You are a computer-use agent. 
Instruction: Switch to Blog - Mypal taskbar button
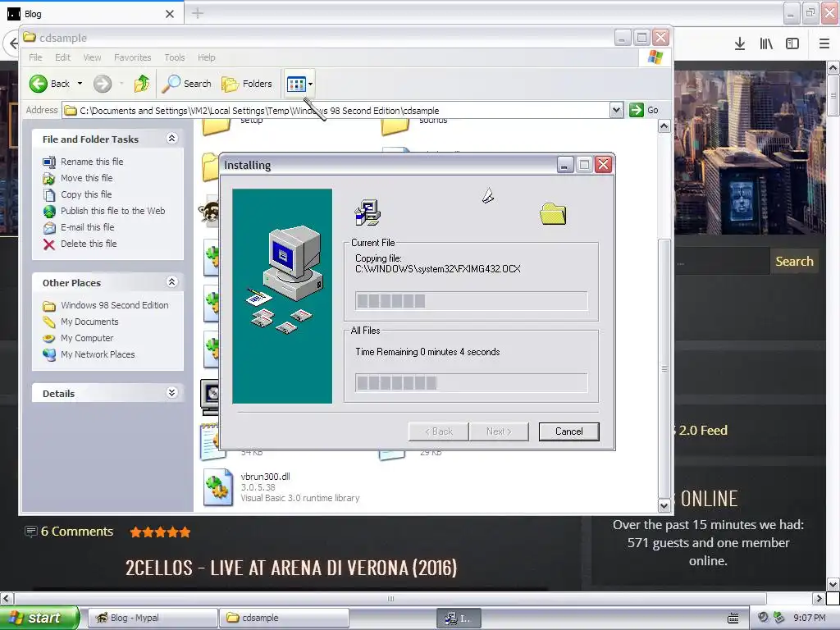pos(152,618)
